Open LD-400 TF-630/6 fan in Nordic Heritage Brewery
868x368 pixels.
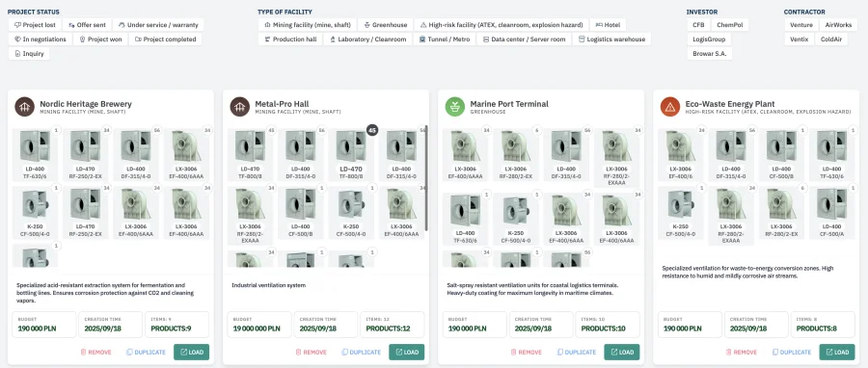pyautogui.click(x=35, y=154)
